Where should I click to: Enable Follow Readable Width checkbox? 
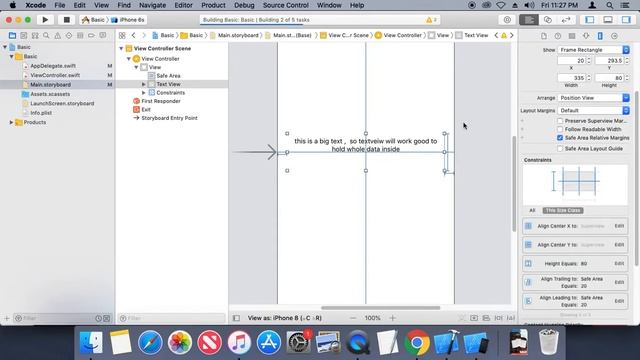560,129
